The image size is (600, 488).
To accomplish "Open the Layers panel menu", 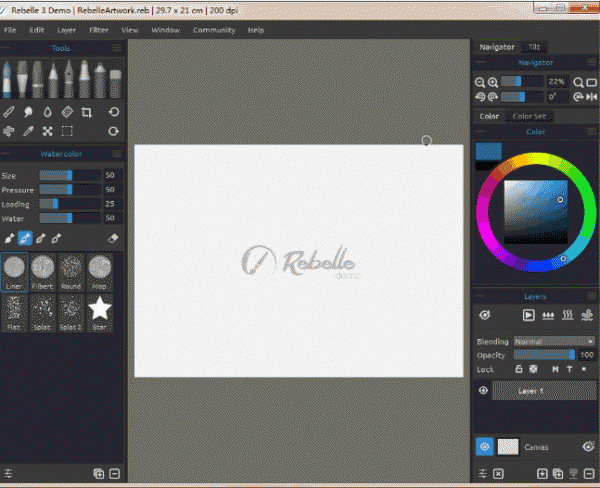I will [589, 297].
